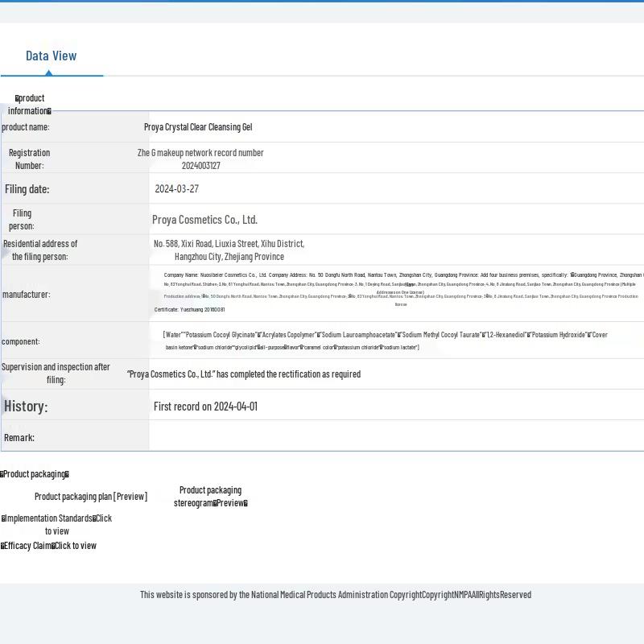Click the residential address on Xixi Road
Image resolution: width=644 pixels, height=644 pixels.
[229, 250]
